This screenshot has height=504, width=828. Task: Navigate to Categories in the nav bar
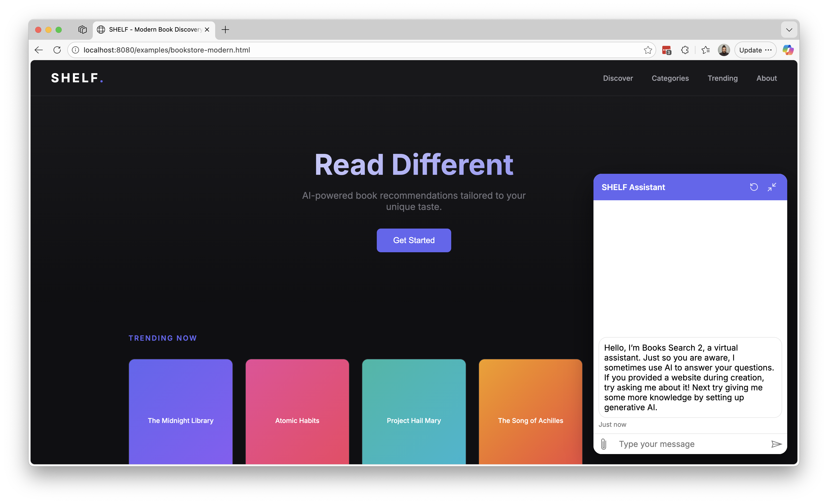coord(670,78)
